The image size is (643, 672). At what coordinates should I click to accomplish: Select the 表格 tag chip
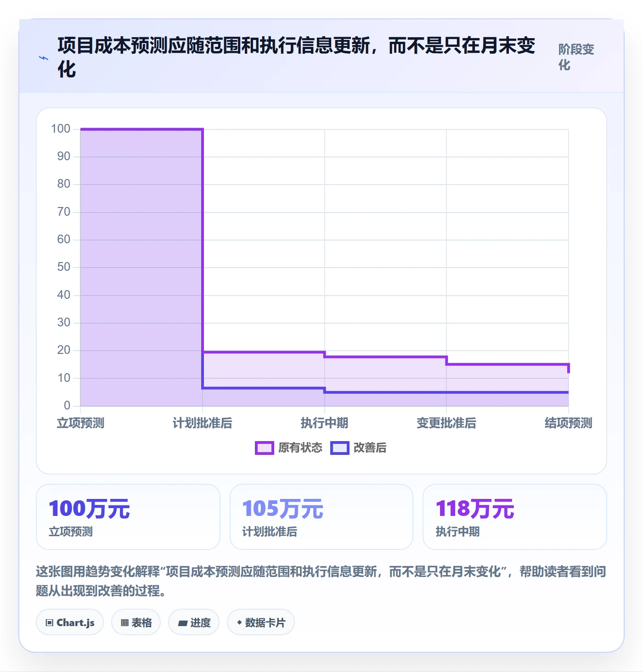click(136, 622)
